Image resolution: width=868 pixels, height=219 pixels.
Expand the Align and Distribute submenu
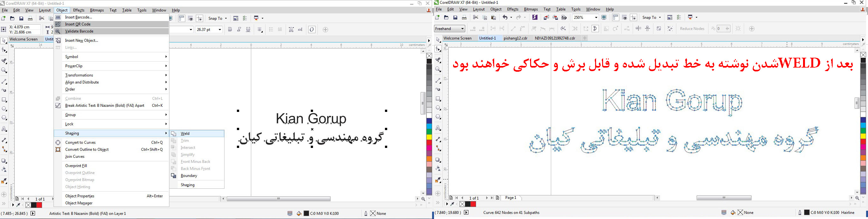coord(111,82)
